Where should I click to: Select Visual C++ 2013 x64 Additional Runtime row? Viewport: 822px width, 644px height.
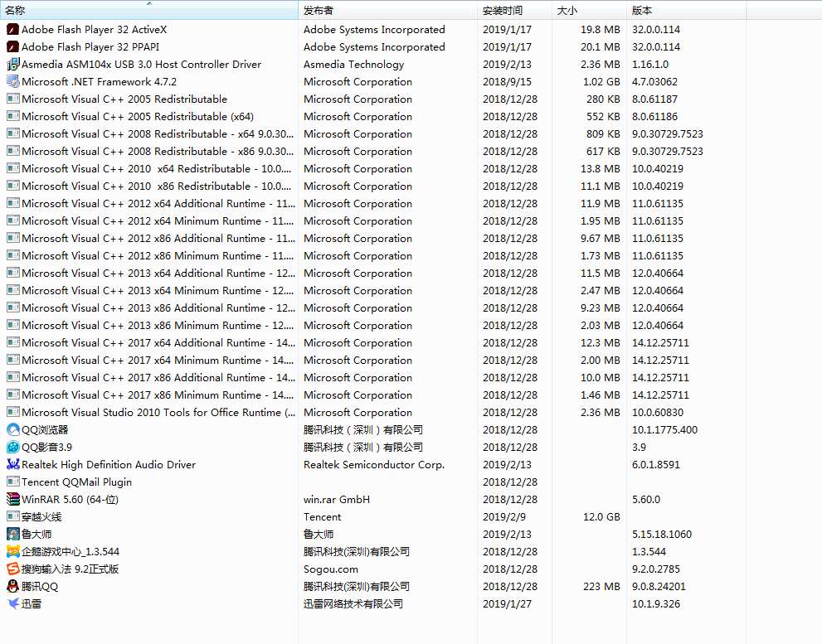pos(373,273)
